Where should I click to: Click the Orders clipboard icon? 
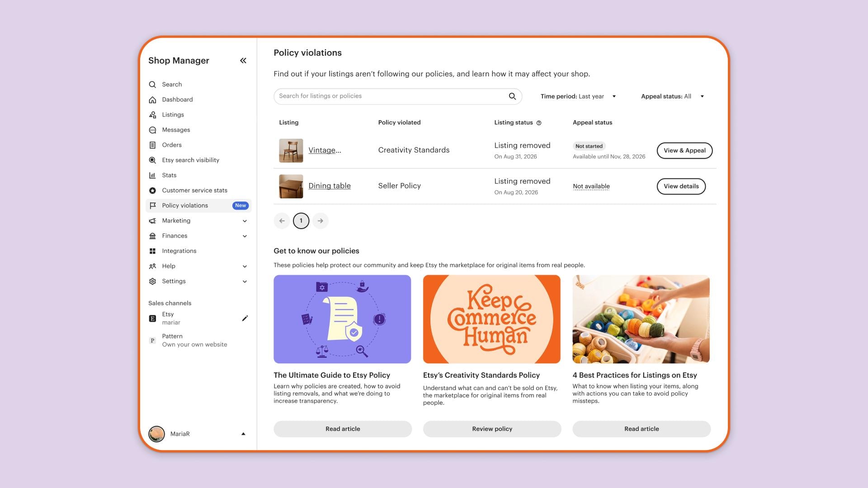pos(152,145)
